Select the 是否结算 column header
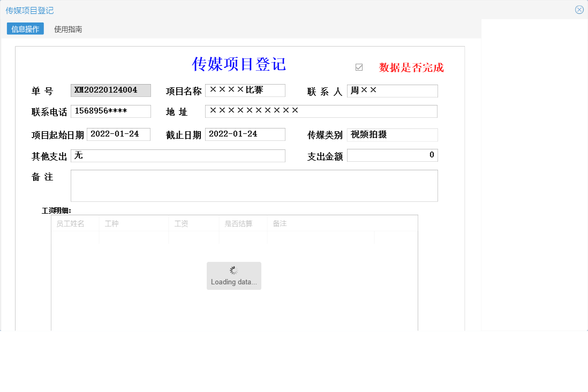This screenshot has width=588, height=392. (241, 223)
